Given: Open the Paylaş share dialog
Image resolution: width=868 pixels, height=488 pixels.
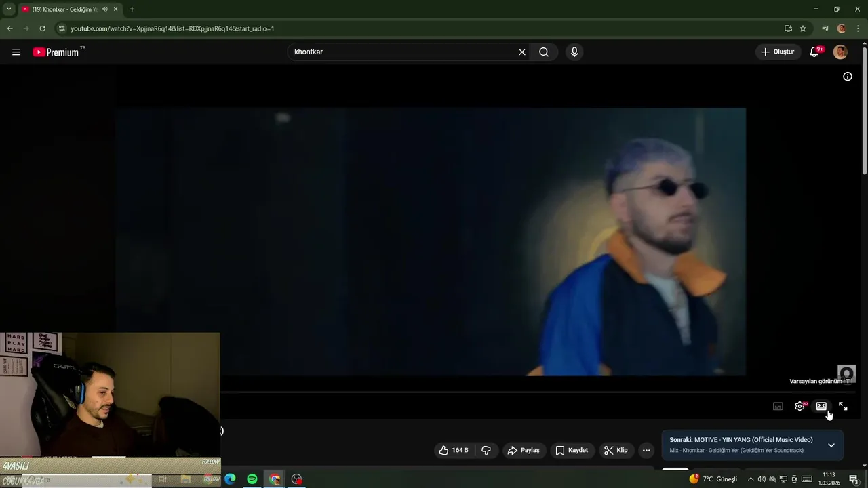Looking at the screenshot, I should pos(524,450).
